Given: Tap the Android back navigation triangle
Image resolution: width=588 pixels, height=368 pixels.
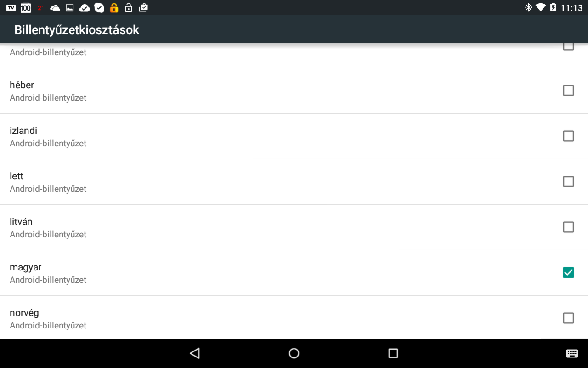Looking at the screenshot, I should click(x=195, y=353).
